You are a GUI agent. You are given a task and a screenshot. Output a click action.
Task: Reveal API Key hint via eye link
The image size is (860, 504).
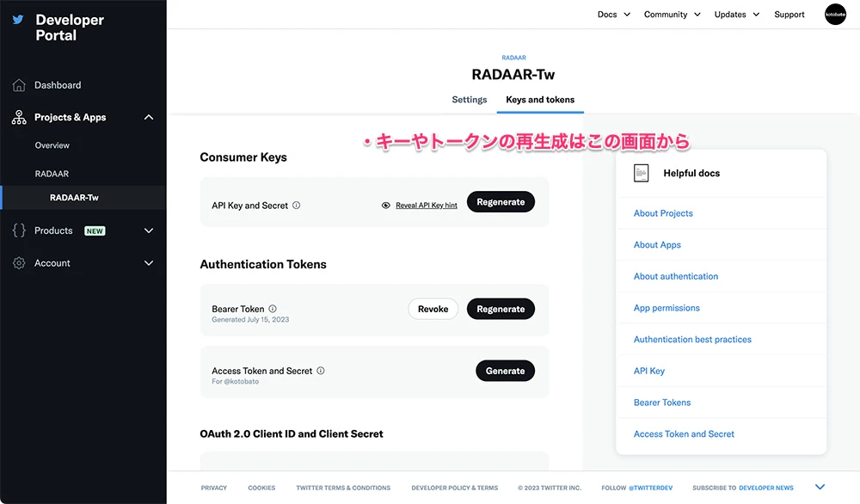coord(420,206)
